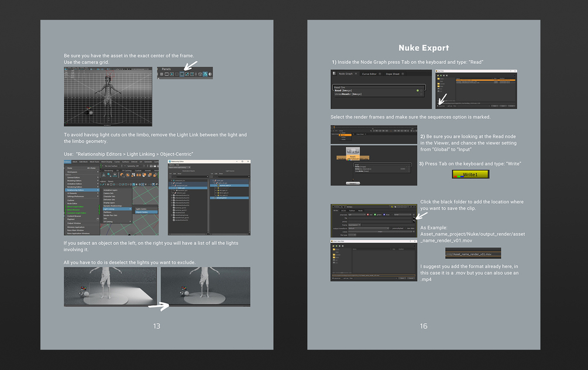This screenshot has width=588, height=370.
Task: Toggle the raw data checkbox in Write node
Action: (405, 228)
